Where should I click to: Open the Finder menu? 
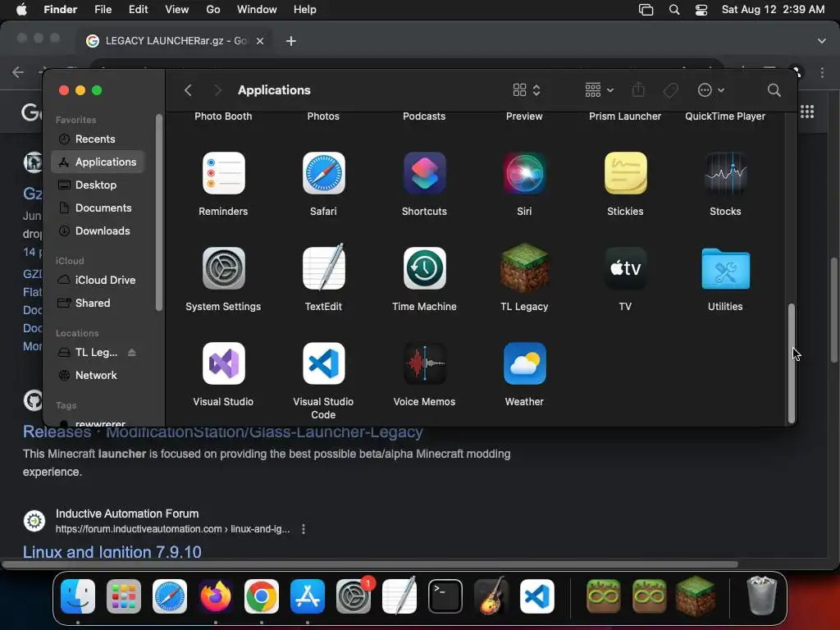tap(60, 10)
